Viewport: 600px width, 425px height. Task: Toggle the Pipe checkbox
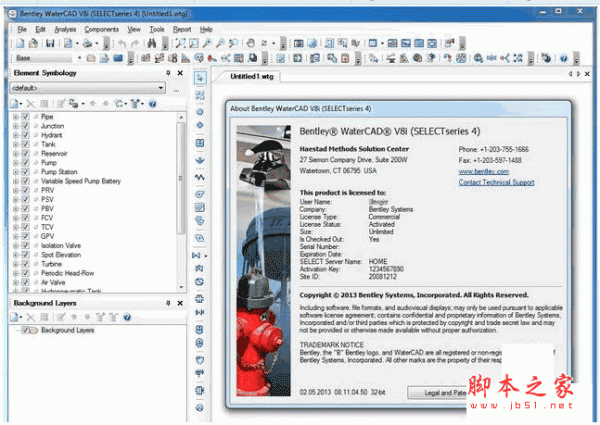tap(25, 117)
